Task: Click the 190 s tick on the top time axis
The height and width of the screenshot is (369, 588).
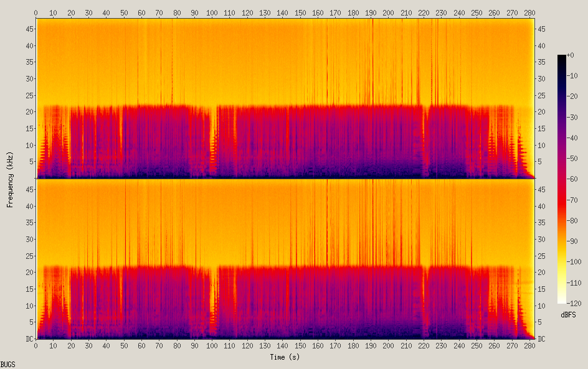Action: [371, 12]
